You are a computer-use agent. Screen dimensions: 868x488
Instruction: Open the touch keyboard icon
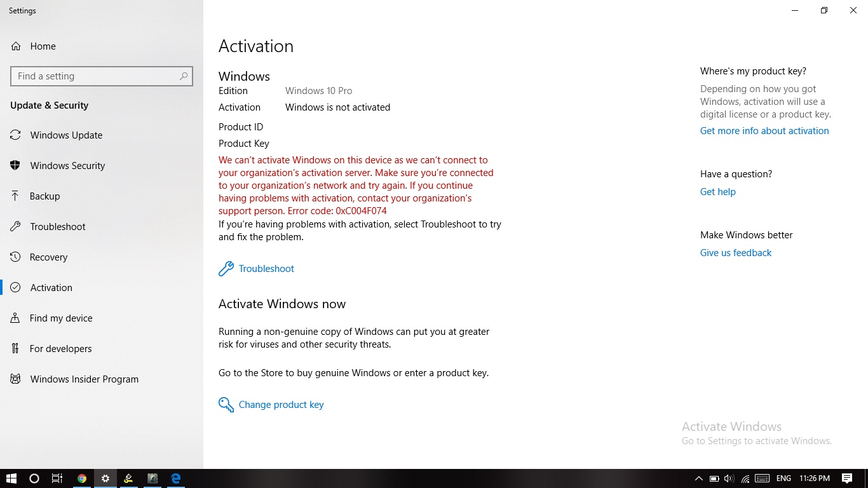(x=763, y=478)
